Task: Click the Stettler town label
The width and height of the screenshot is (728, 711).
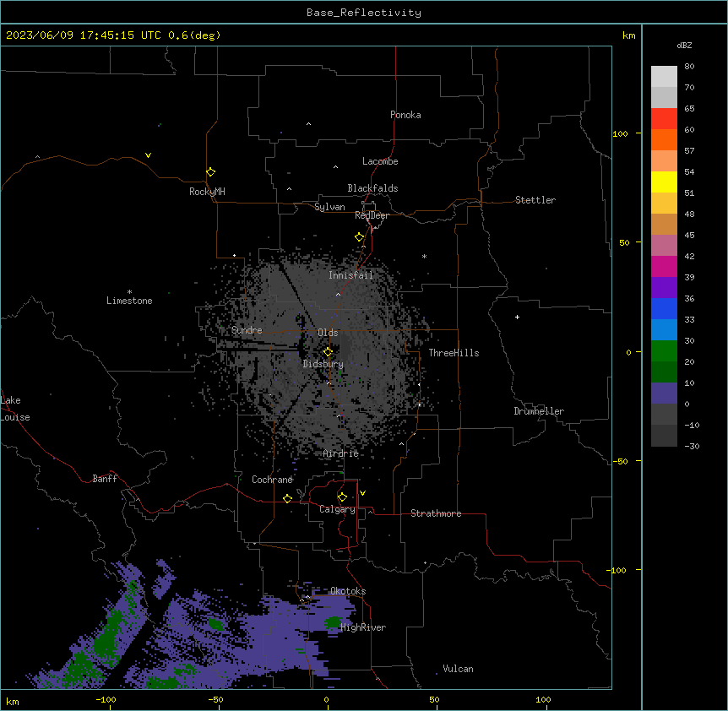Action: 535,200
